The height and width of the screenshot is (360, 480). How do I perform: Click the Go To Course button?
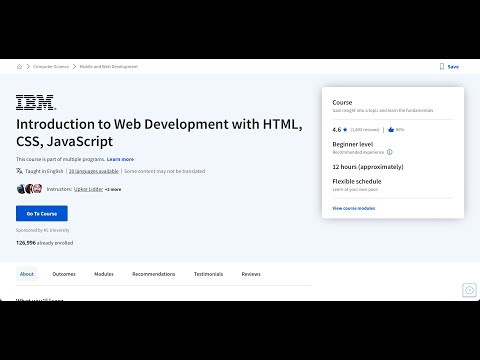point(42,213)
